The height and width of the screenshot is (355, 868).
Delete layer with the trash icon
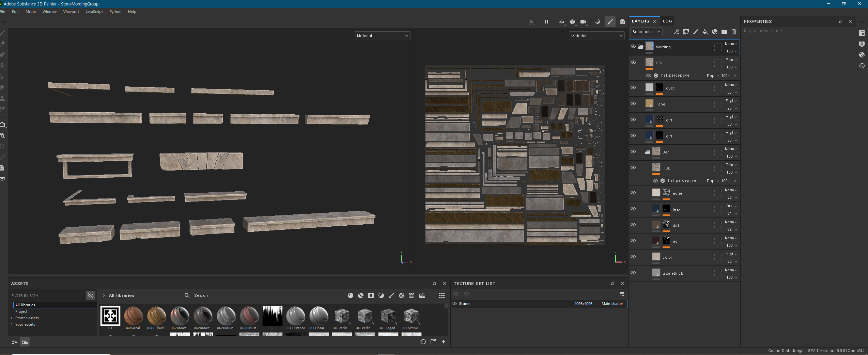point(734,32)
